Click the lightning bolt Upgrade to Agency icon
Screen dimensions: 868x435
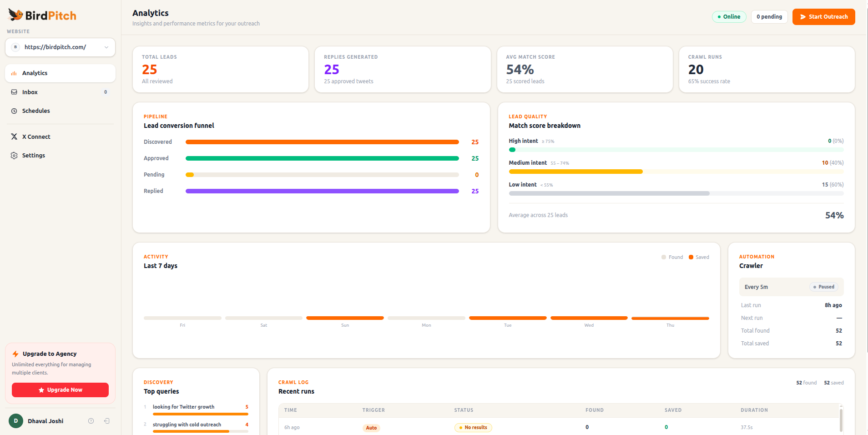click(x=15, y=354)
